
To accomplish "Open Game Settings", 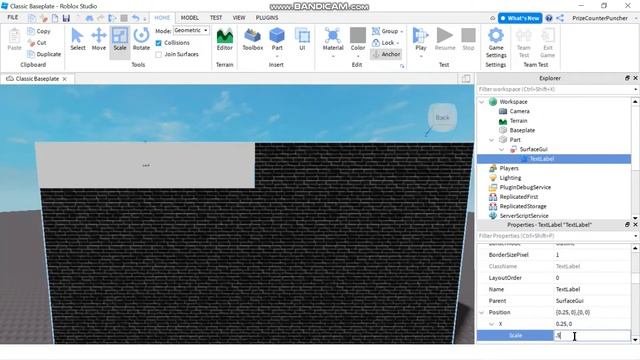I will [496, 43].
